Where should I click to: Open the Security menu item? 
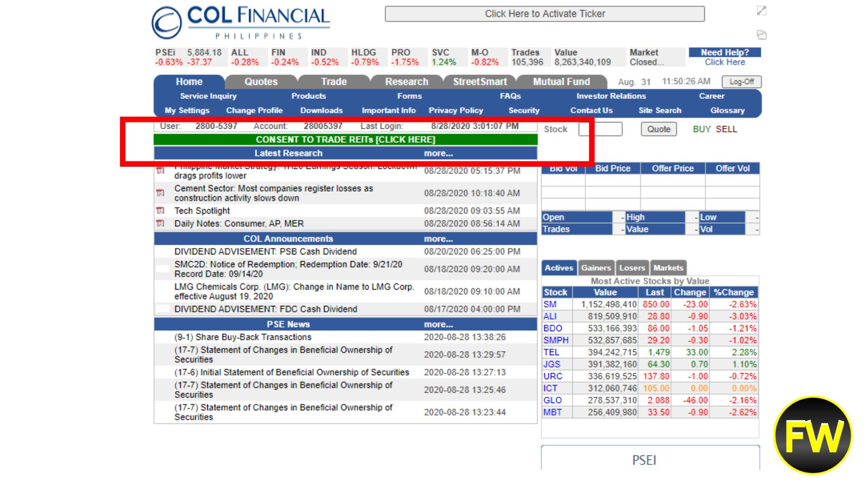click(x=524, y=111)
